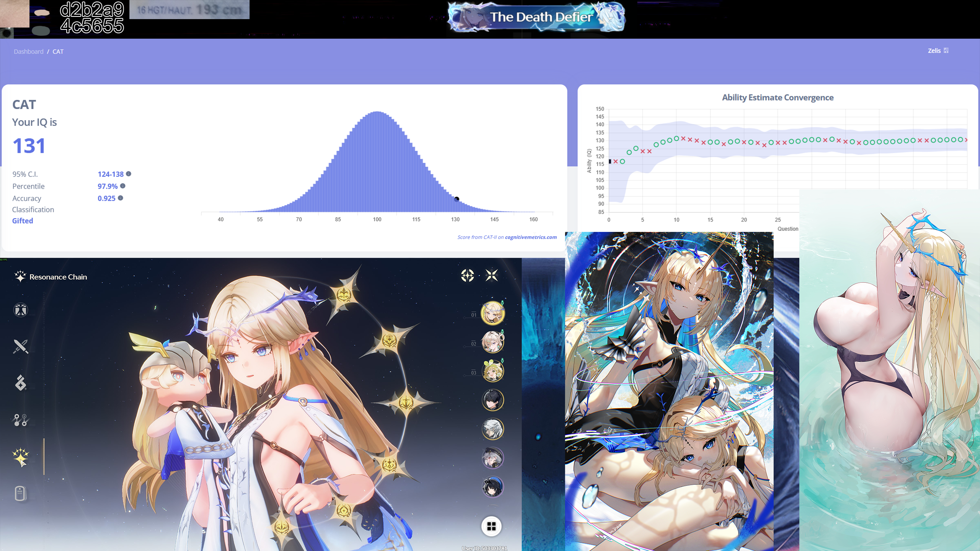Image resolution: width=980 pixels, height=551 pixels.
Task: Click info icon beside 95% C.I. value
Action: click(x=129, y=174)
